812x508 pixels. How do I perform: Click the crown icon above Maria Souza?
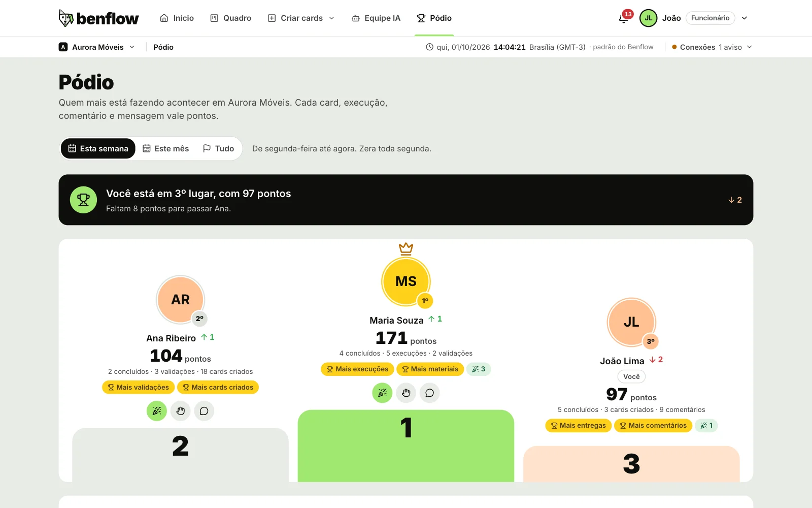[406, 248]
